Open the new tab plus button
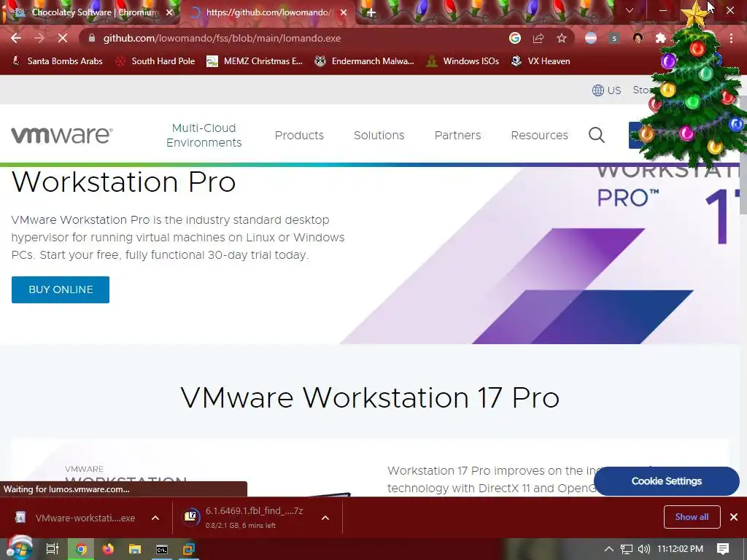The image size is (747, 560). (371, 13)
